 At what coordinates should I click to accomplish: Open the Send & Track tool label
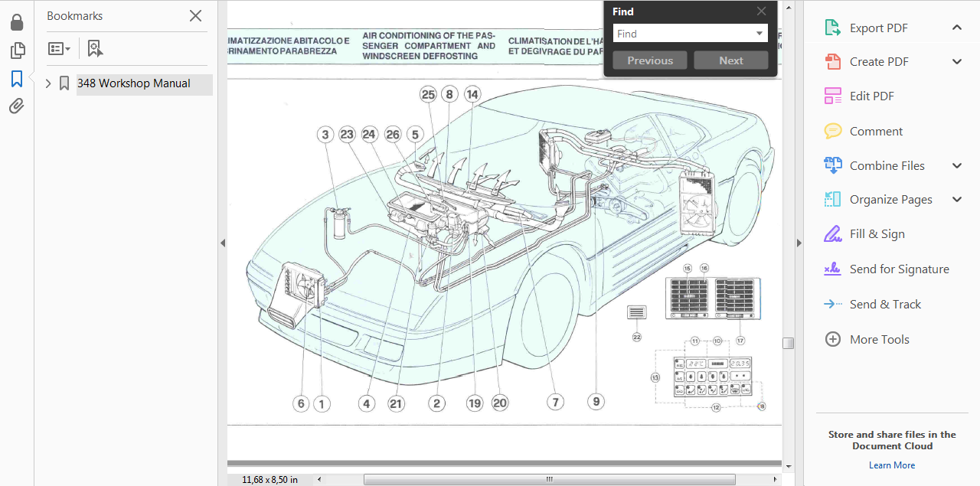click(886, 305)
